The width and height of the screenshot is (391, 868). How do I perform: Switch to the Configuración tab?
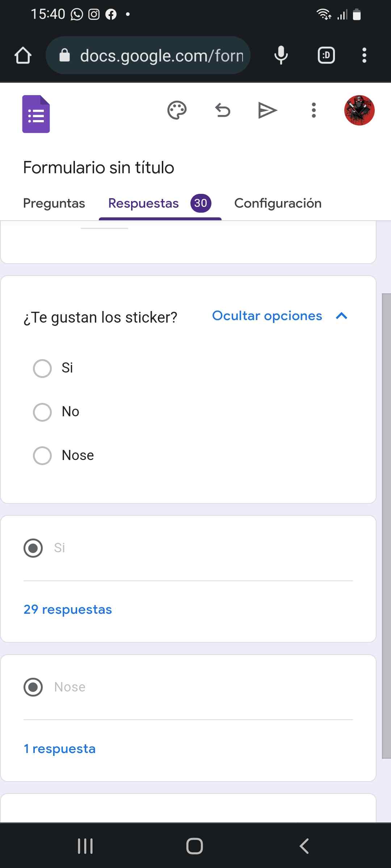pyautogui.click(x=278, y=204)
